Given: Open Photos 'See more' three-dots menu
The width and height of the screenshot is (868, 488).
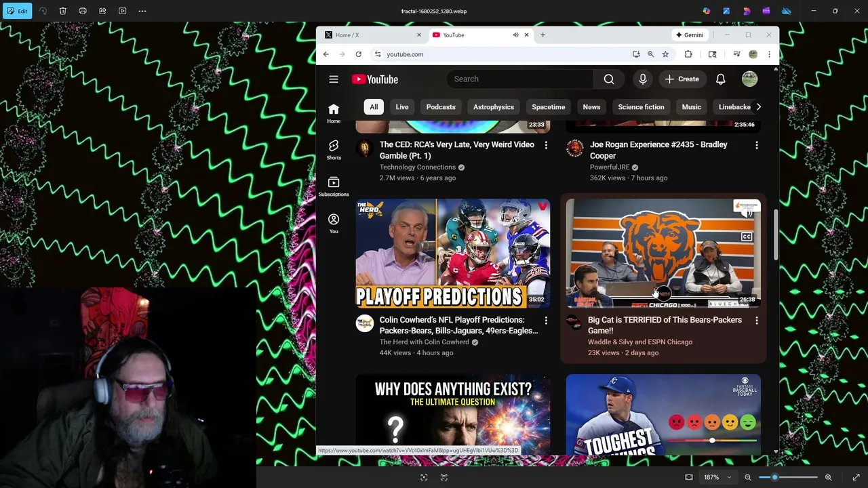Looking at the screenshot, I should [x=142, y=11].
